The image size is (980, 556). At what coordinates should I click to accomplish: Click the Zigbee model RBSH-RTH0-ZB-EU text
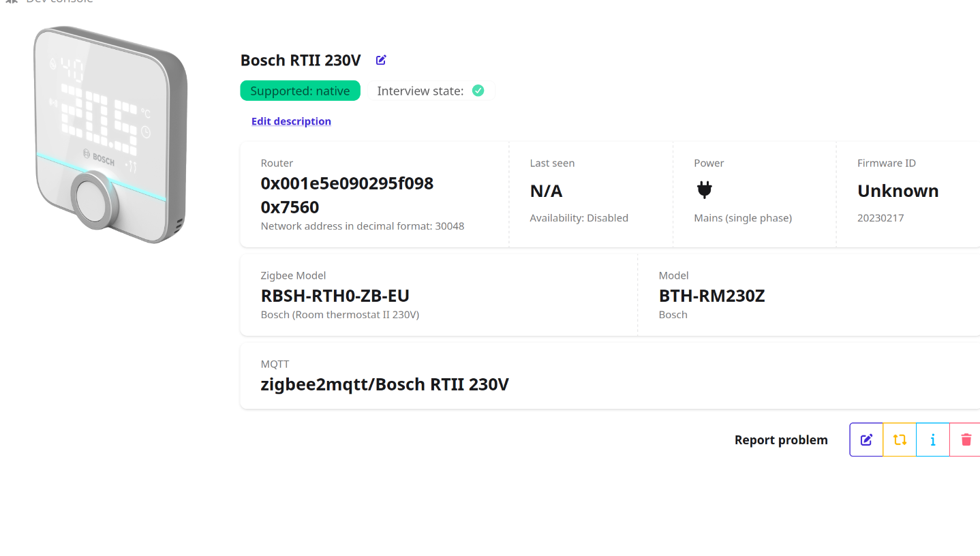click(335, 296)
